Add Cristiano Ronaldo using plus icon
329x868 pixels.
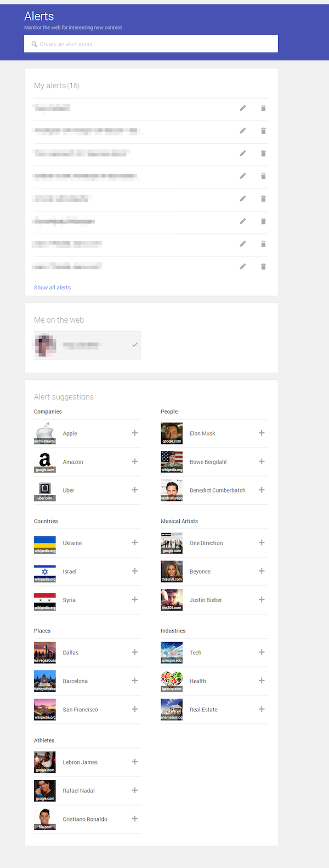click(x=134, y=819)
